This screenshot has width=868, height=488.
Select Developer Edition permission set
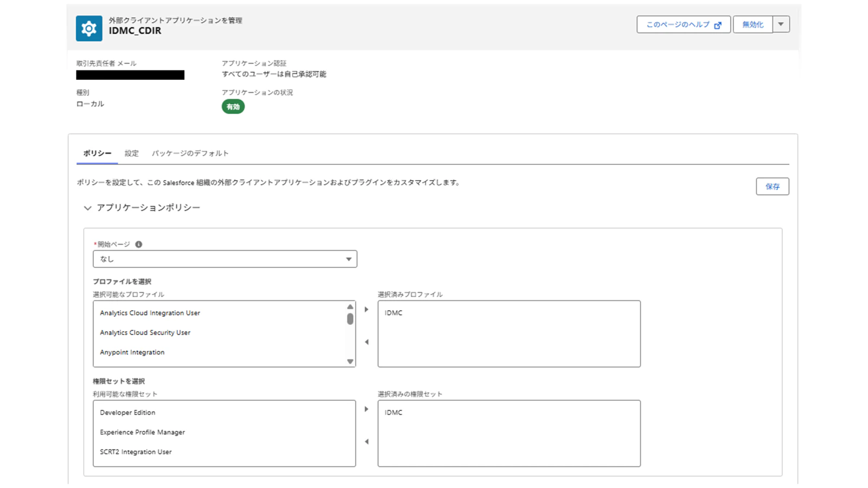tap(127, 413)
